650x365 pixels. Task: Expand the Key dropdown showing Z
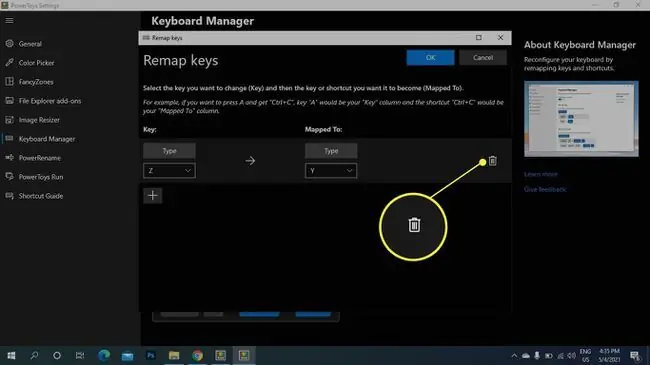(169, 170)
